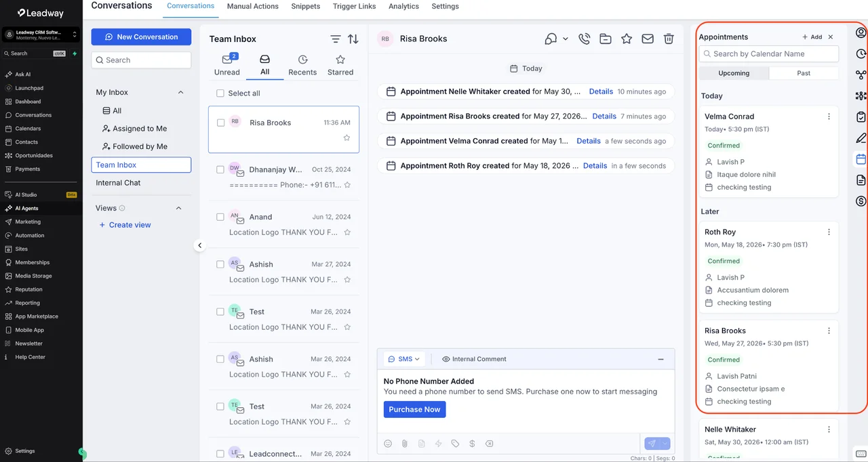This screenshot has width=868, height=462.
Task: Open the Analytics tab
Action: 403,6
